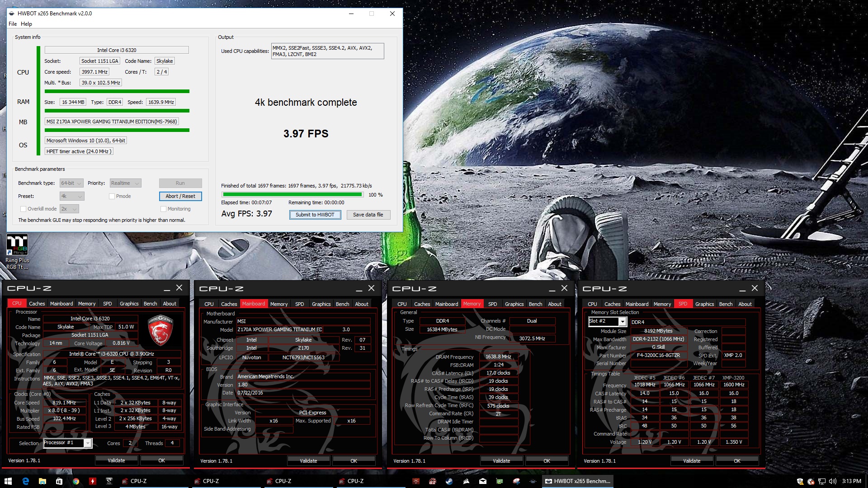The width and height of the screenshot is (868, 488).
Task: Click the volume speaker tray icon
Action: coord(833,481)
